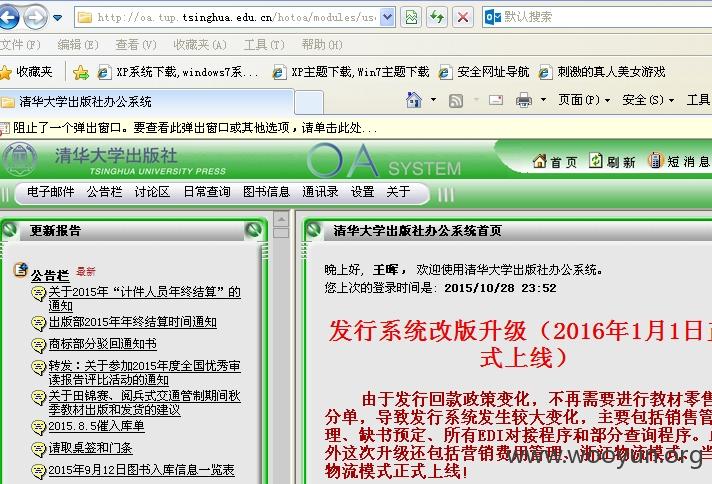Click green button beside 办公系统首页 header
The height and width of the screenshot is (484, 712).
coord(313,230)
